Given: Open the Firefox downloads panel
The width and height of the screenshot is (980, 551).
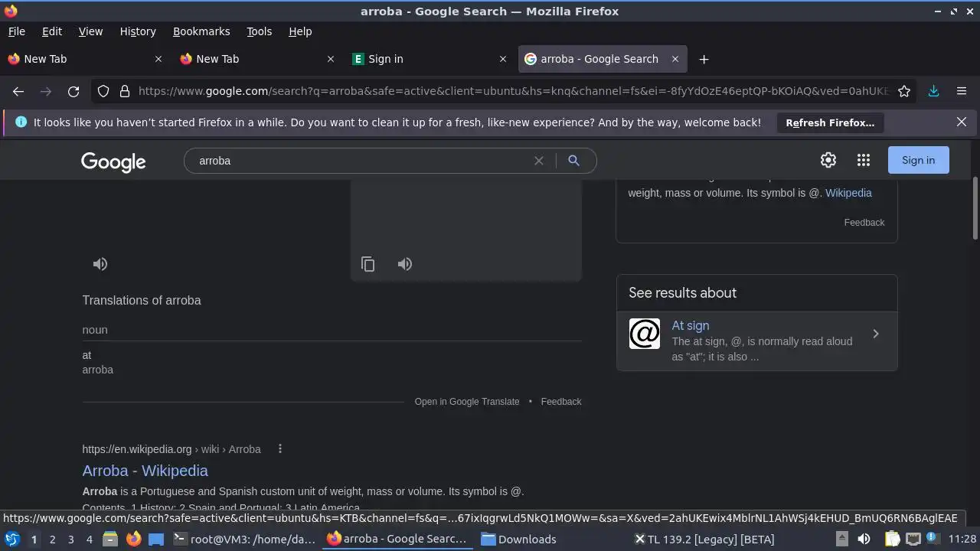Looking at the screenshot, I should (x=933, y=91).
